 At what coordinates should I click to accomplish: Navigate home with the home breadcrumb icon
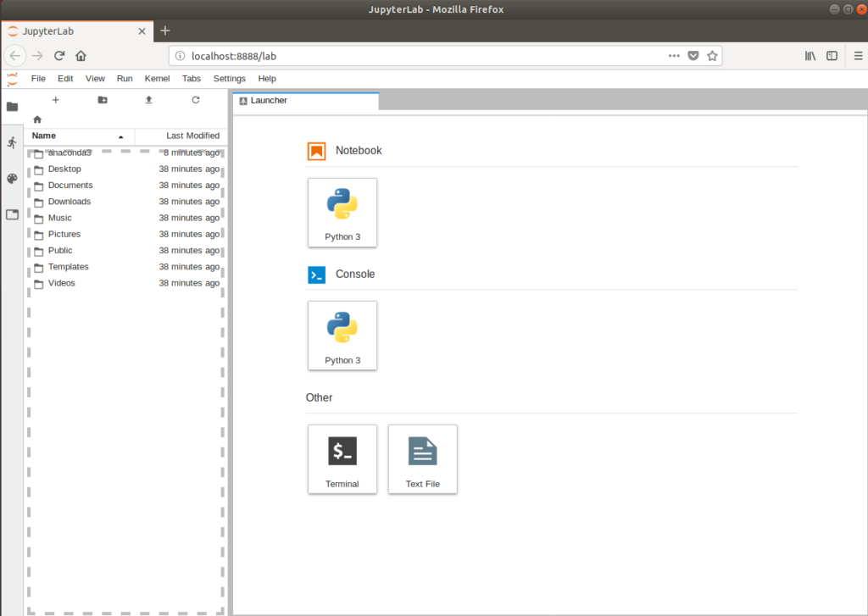pos(36,119)
